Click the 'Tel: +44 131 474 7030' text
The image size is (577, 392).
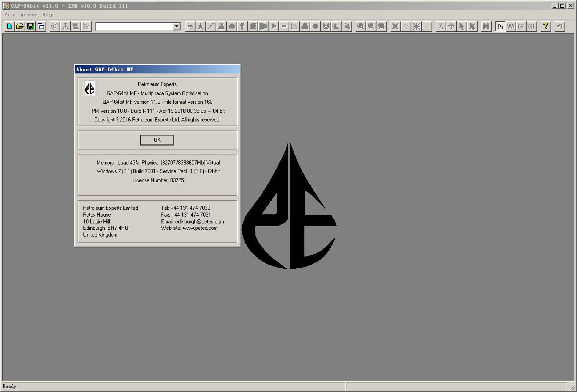click(186, 208)
